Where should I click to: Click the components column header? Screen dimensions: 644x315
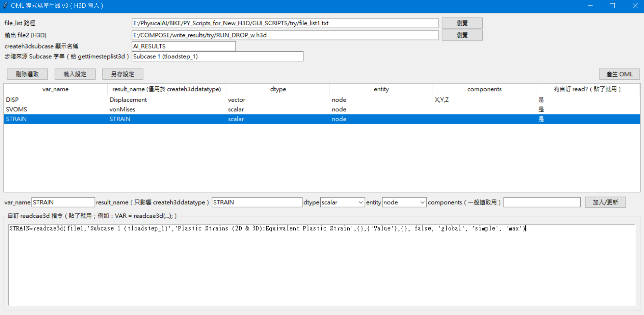(x=484, y=89)
